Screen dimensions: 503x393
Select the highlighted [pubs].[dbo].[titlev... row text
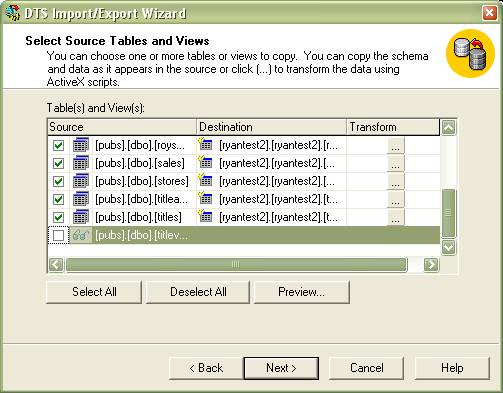(x=142, y=235)
